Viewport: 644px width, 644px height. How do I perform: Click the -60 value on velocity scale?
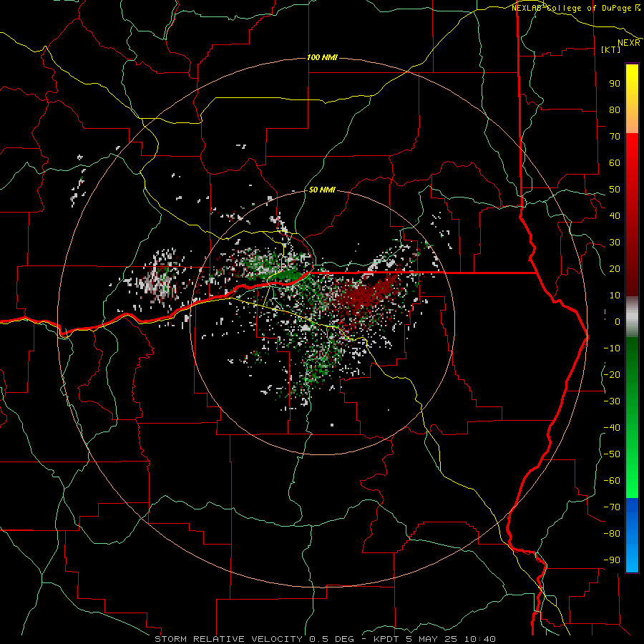tap(612, 481)
